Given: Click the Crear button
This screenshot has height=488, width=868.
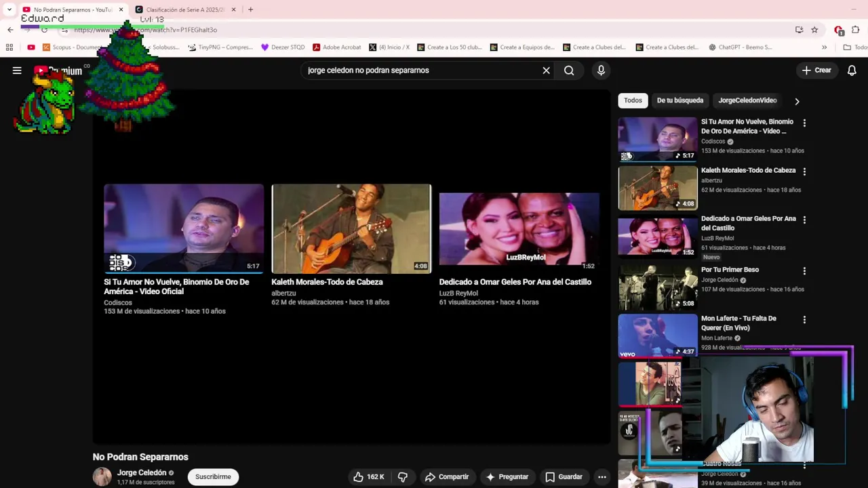Looking at the screenshot, I should click(816, 70).
